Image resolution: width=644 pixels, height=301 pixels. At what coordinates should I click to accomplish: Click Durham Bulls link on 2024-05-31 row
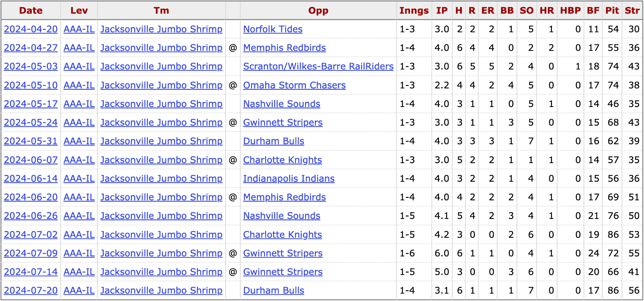274,141
